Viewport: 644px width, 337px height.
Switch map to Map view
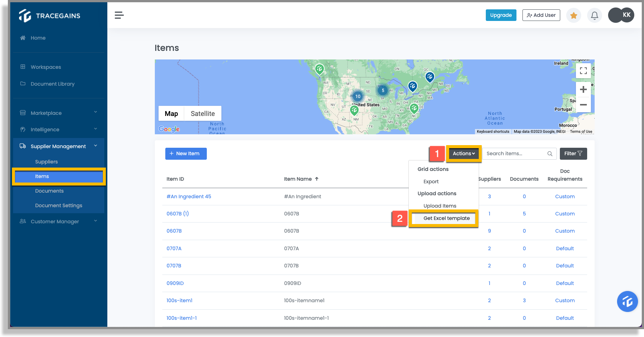coord(171,114)
